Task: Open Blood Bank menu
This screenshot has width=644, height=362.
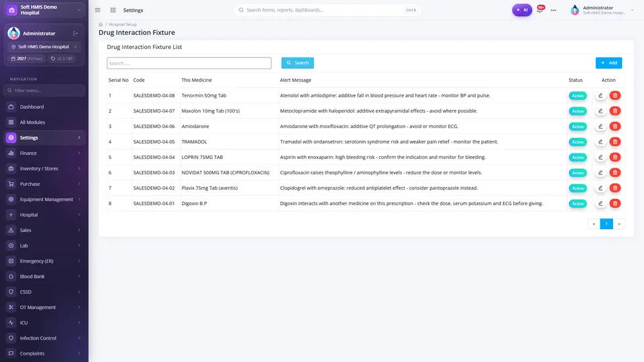Action: tap(44, 276)
